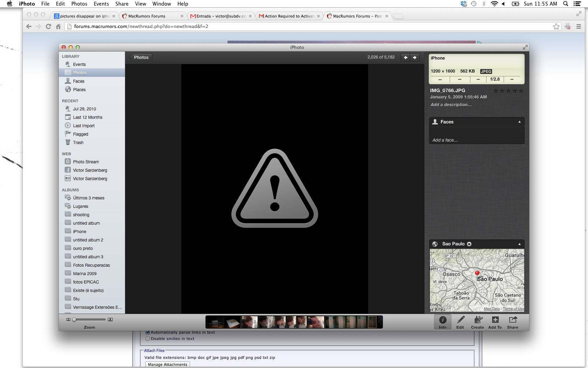Collapse the Faces info section
Image resolution: width=588 pixels, height=368 pixels.
[x=519, y=122]
